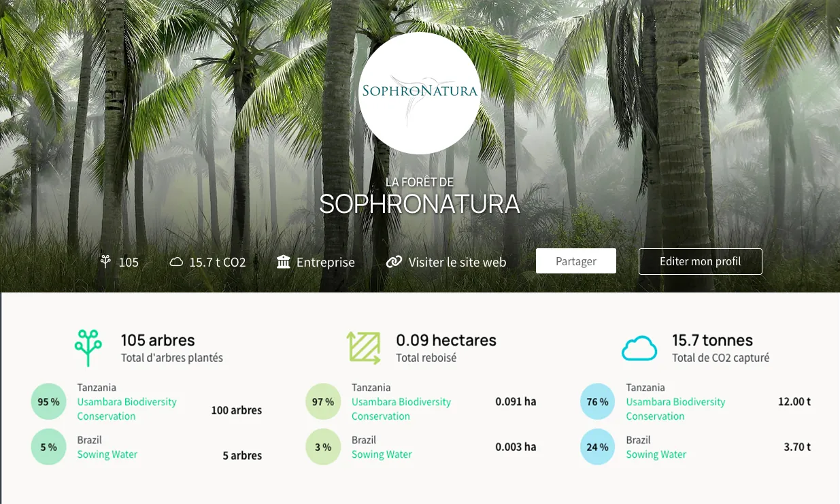The image size is (840, 504).
Task: Click Total d'arbres plantés caption
Action: click(x=172, y=358)
